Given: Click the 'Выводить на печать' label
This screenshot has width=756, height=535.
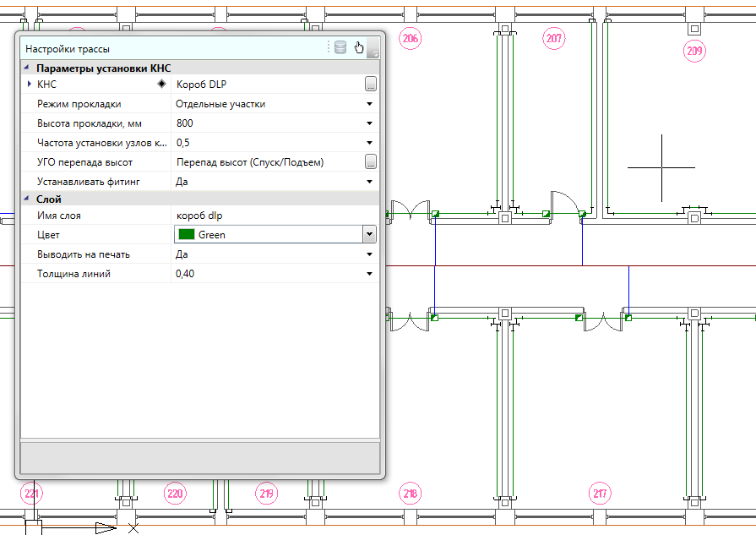Looking at the screenshot, I should click(84, 254).
